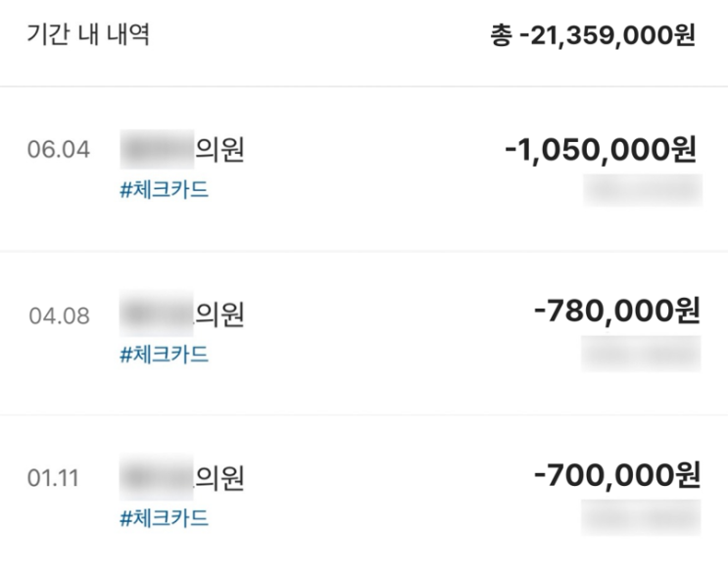The image size is (728, 580).
Task: Click the 의원 text in the 06.04 transaction
Action: click(219, 150)
